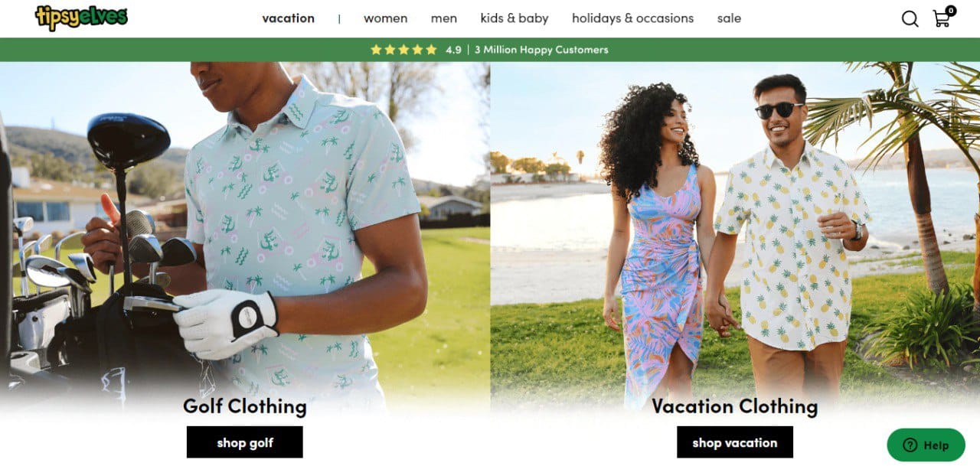Screen dimensions: 980x466
Task: Expand the holidays & occasions menu
Action: (x=632, y=18)
